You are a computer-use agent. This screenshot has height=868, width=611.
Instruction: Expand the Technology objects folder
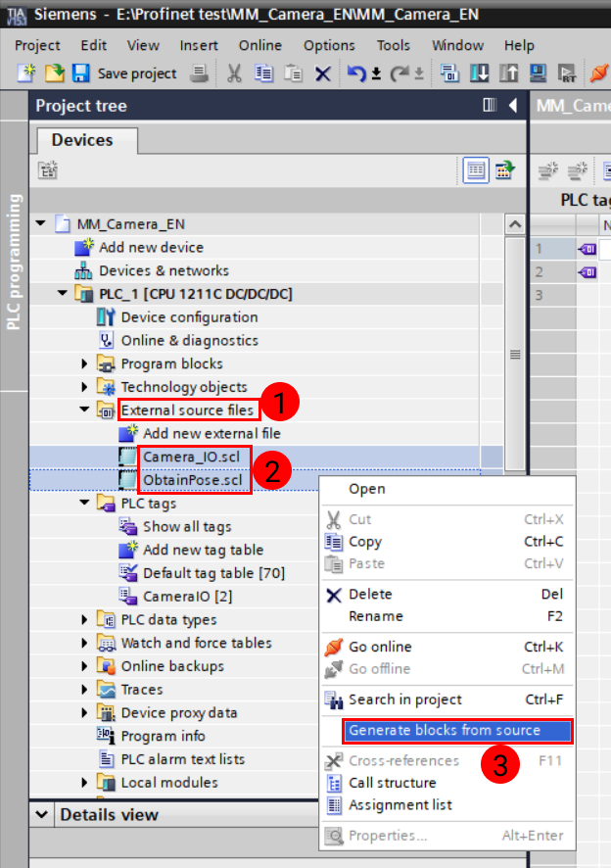click(x=84, y=387)
